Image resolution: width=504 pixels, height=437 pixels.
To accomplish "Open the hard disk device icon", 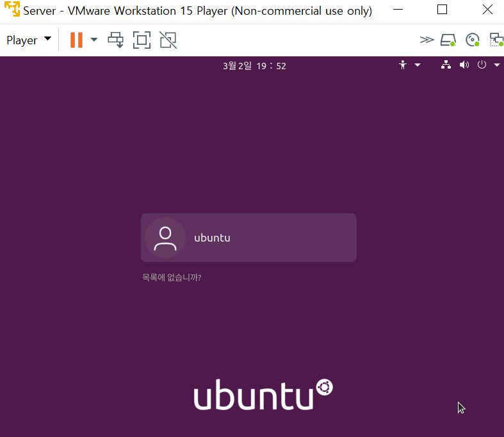I will click(448, 40).
